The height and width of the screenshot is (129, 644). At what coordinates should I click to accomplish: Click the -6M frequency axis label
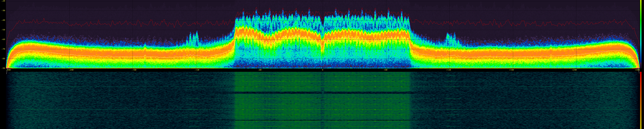(259, 70)
